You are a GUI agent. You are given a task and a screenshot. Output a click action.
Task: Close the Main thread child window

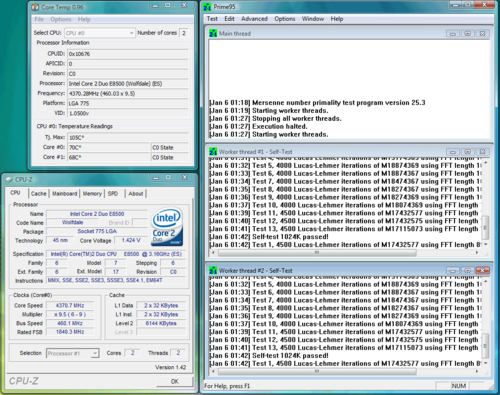click(x=482, y=34)
